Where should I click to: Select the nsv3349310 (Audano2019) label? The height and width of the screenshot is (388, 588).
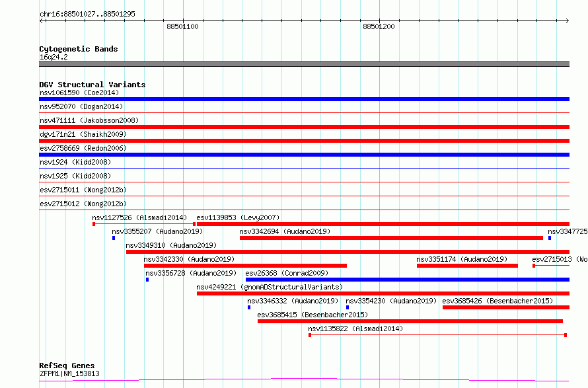(171, 245)
